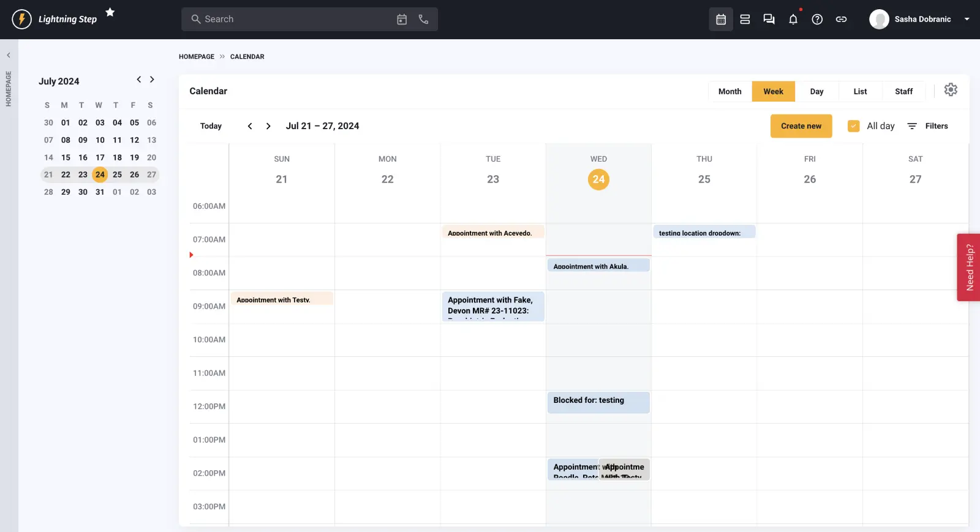
Task: Click the Filters lines icon
Action: click(x=912, y=126)
